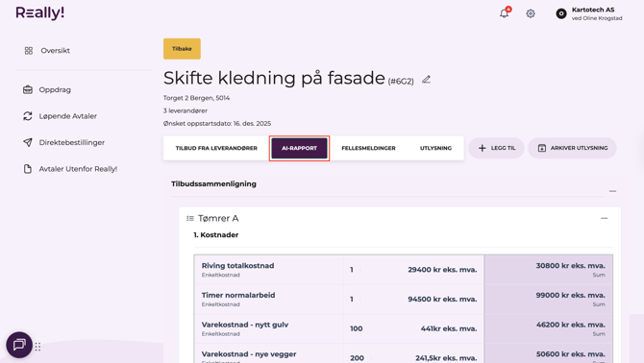This screenshot has height=363, width=644.
Task: Click the 46200 kr eks. mva. sum
Action: [571, 325]
